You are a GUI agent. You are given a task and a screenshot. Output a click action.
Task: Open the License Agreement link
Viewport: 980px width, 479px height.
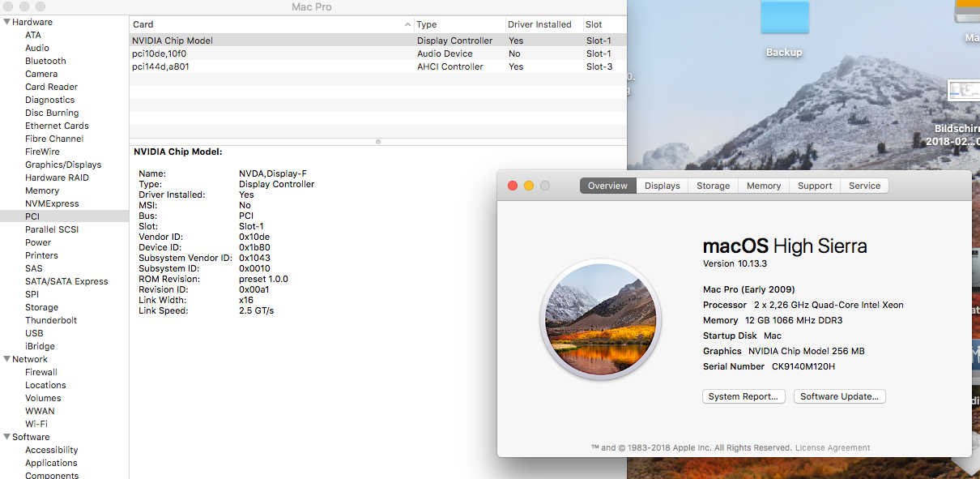pyautogui.click(x=833, y=447)
